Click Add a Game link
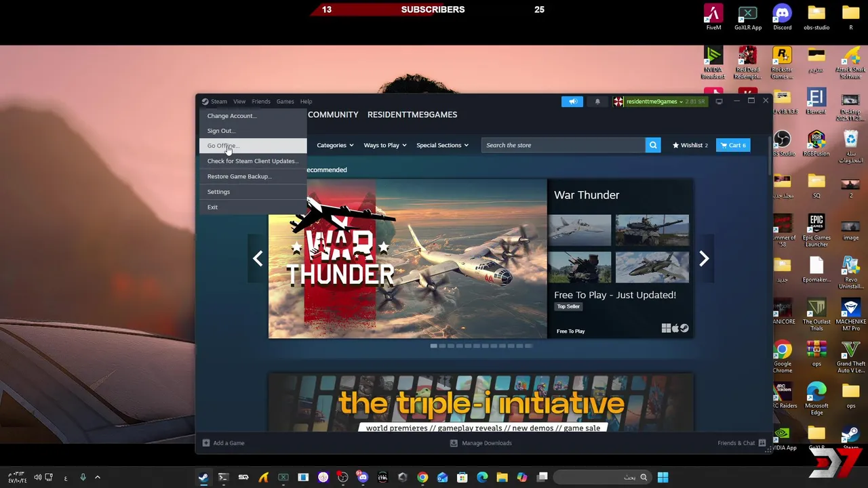 pos(229,443)
